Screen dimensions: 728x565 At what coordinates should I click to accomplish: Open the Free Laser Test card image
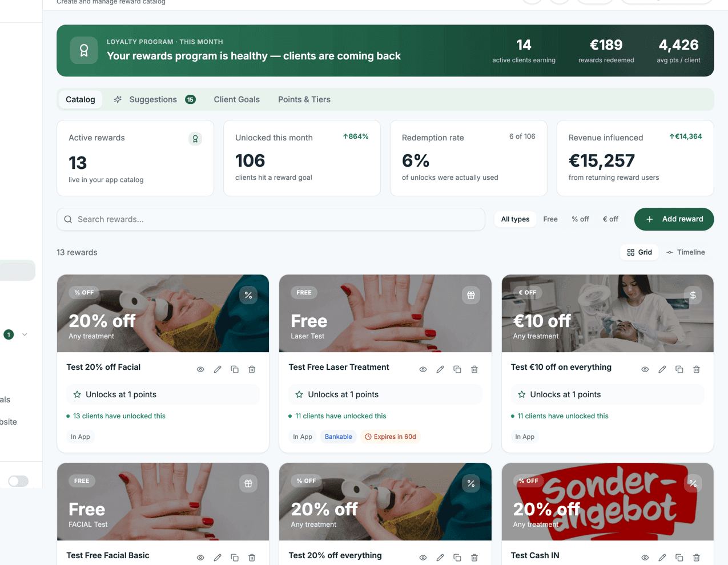(385, 313)
